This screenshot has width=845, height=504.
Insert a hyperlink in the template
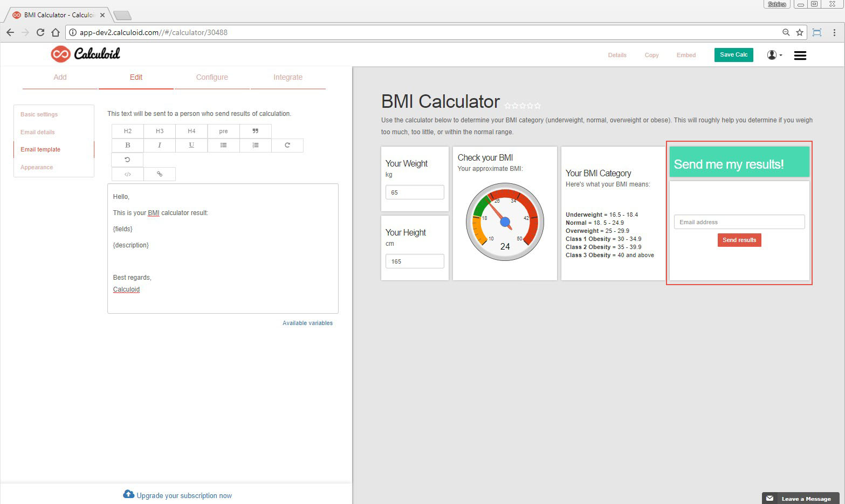(160, 174)
